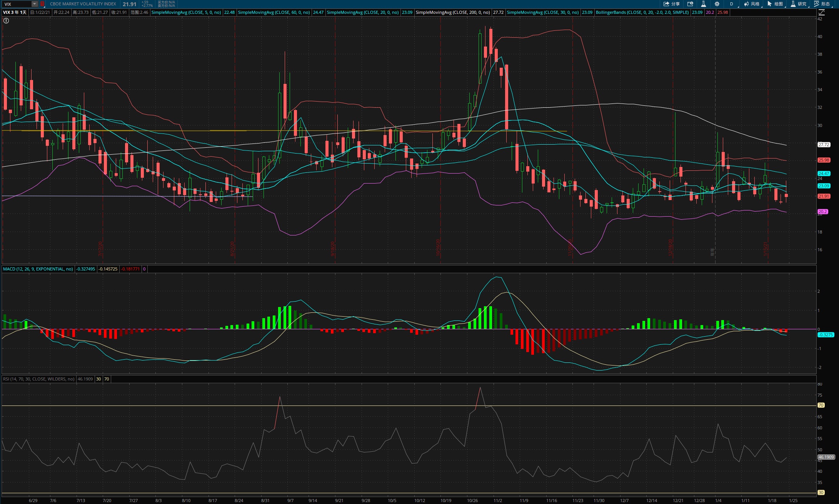
Task: Click SimpleMovingAvg 200 study label
Action: 452,12
